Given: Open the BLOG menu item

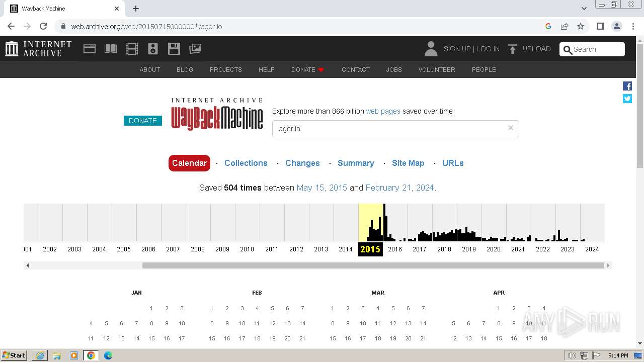Looking at the screenshot, I should [185, 69].
